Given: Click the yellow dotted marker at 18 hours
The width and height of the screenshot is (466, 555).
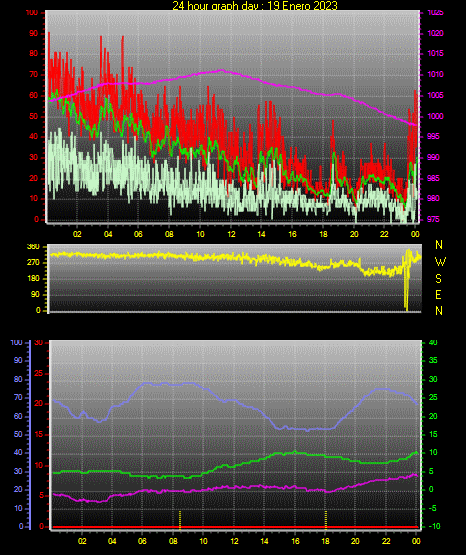Looking at the screenshot, I should tap(326, 520).
